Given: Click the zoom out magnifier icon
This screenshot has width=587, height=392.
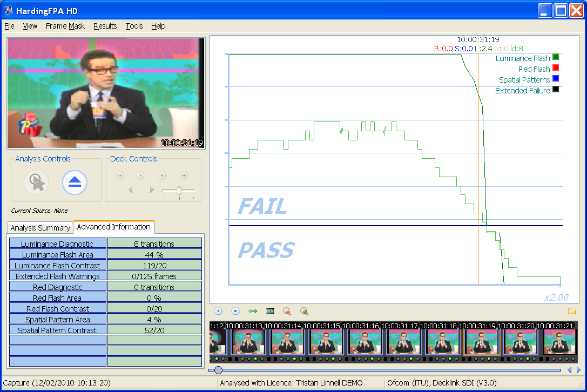Looking at the screenshot, I should [x=287, y=311].
